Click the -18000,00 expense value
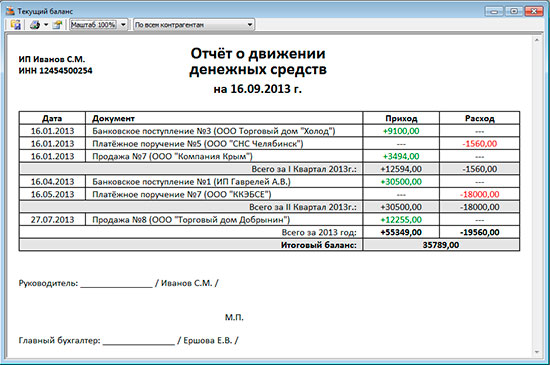Image resolution: width=550 pixels, height=365 pixels. click(479, 194)
